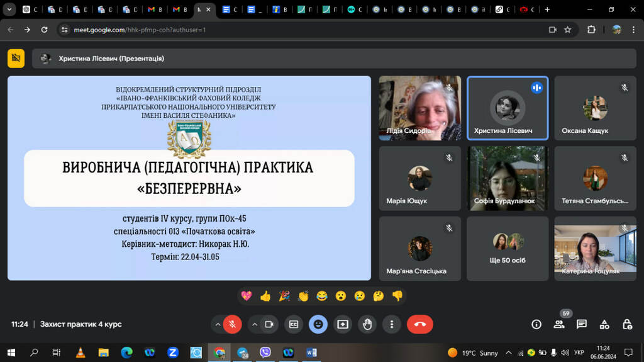Open the new browser tab button
Viewport: 644px width, 362px height.
[x=547, y=9]
